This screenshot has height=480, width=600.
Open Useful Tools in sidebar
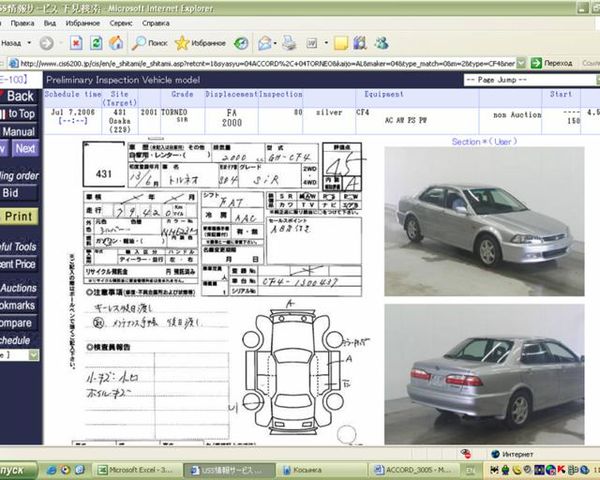19,247
